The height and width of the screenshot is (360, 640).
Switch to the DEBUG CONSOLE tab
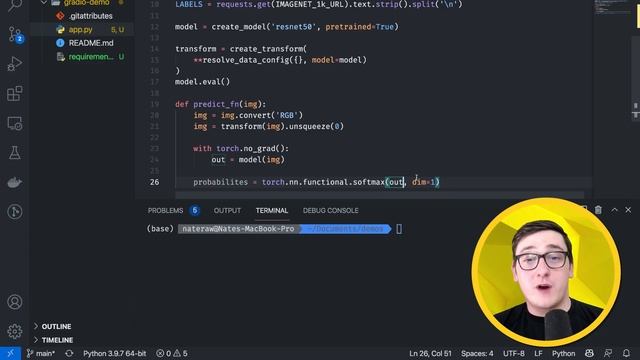[331, 211]
